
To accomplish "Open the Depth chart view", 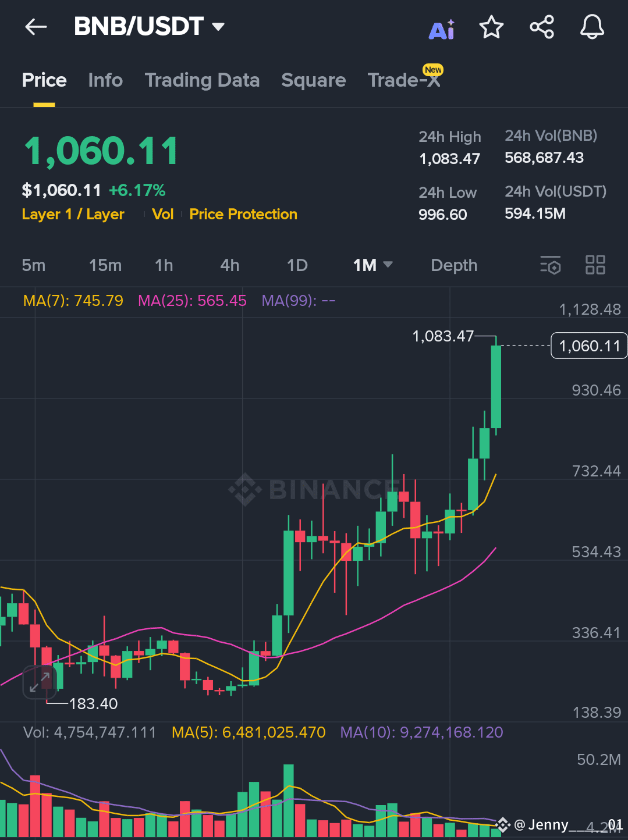I will click(x=454, y=265).
